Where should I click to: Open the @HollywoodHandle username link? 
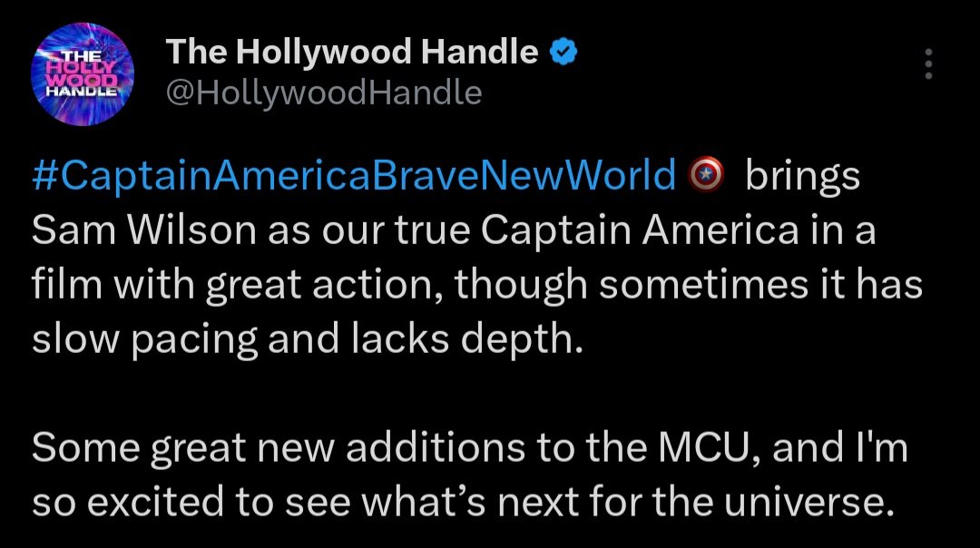click(323, 93)
